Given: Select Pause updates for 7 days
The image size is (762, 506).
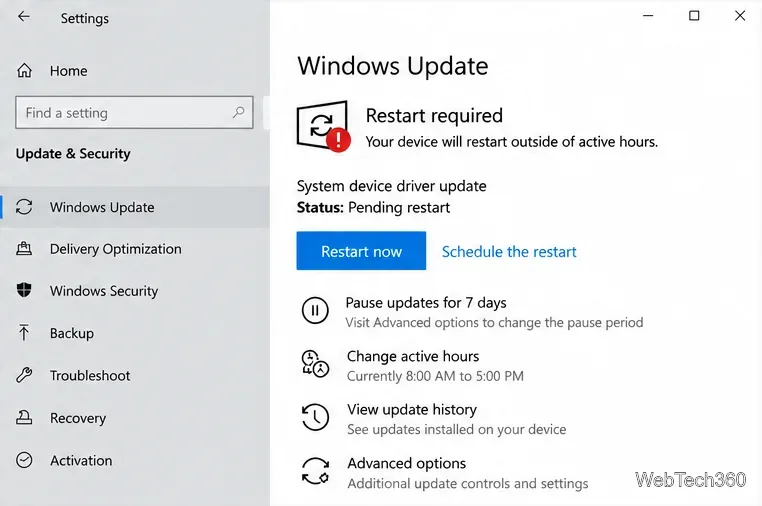Looking at the screenshot, I should [426, 303].
